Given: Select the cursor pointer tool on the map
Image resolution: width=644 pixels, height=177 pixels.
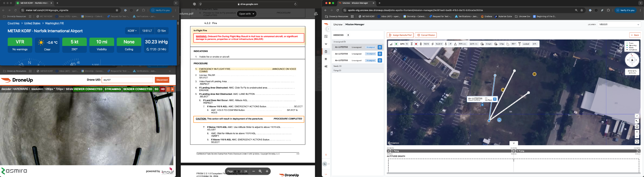Looking at the screenshot, I should 637,121.
